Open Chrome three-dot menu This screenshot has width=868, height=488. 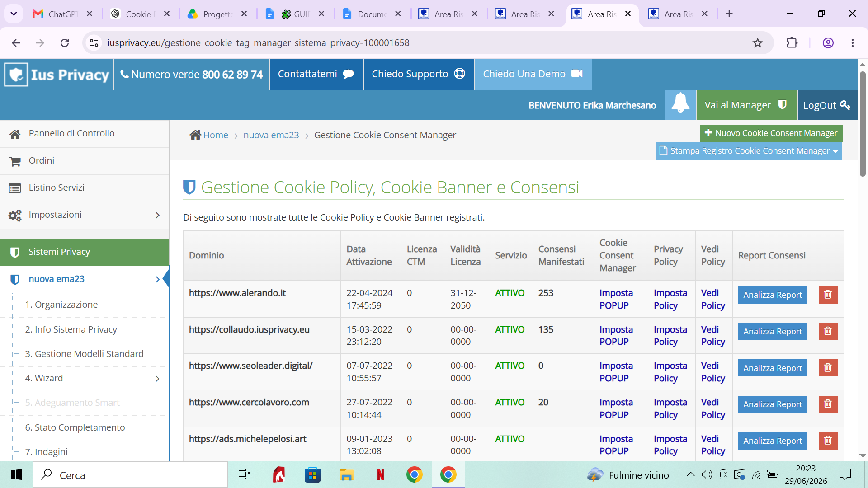click(852, 43)
